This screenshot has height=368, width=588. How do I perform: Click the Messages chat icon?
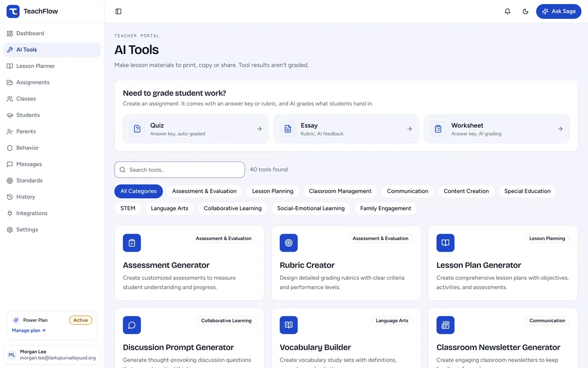click(x=10, y=164)
